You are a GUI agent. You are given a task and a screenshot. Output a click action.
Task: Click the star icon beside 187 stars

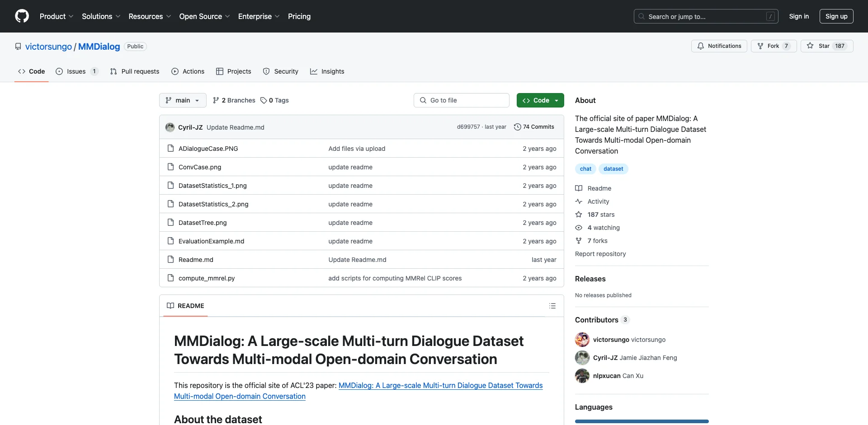coord(579,215)
